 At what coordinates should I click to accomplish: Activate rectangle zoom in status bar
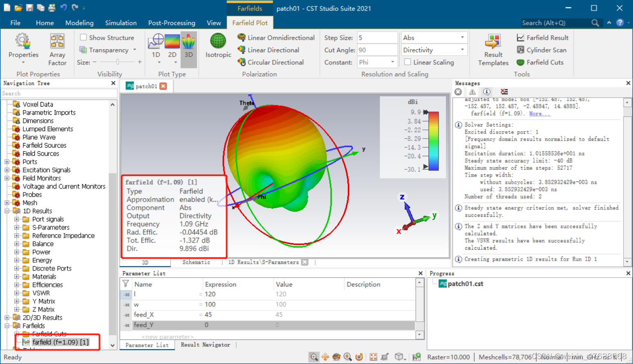point(314,357)
